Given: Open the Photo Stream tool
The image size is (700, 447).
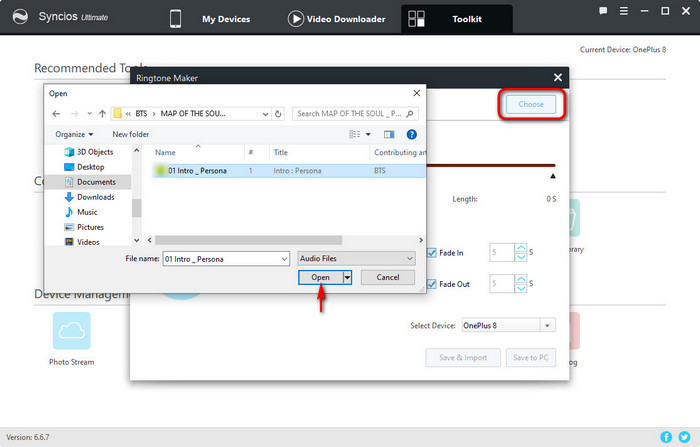Looking at the screenshot, I should click(x=71, y=332).
